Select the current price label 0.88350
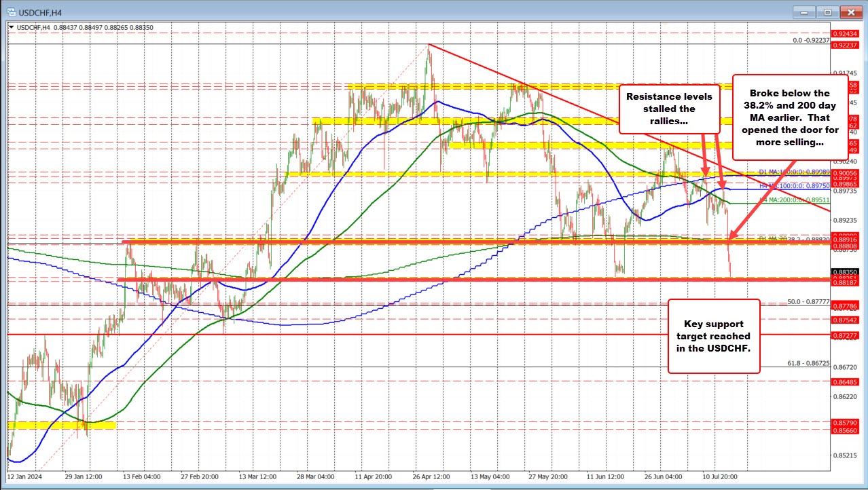Image resolution: width=868 pixels, height=490 pixels. click(848, 271)
